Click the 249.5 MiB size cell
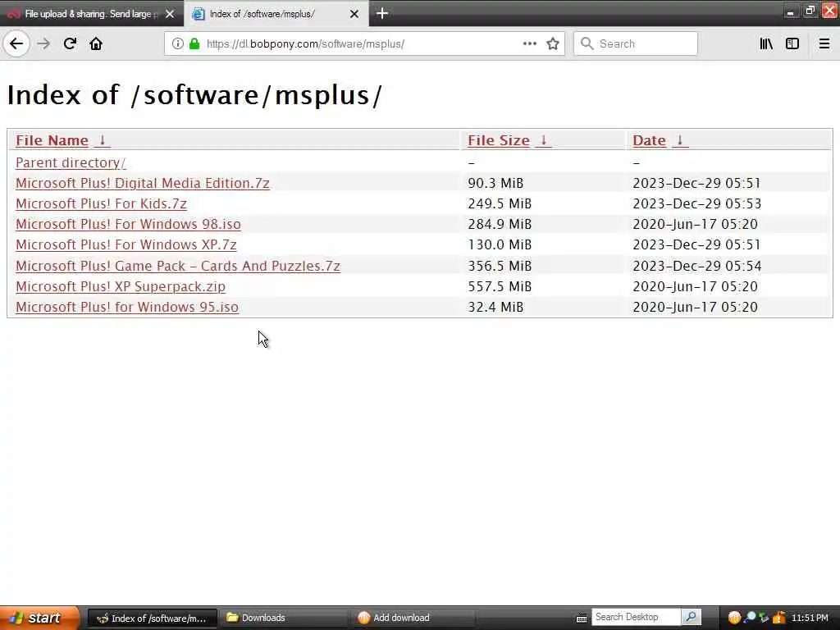This screenshot has height=630, width=840. point(500,203)
